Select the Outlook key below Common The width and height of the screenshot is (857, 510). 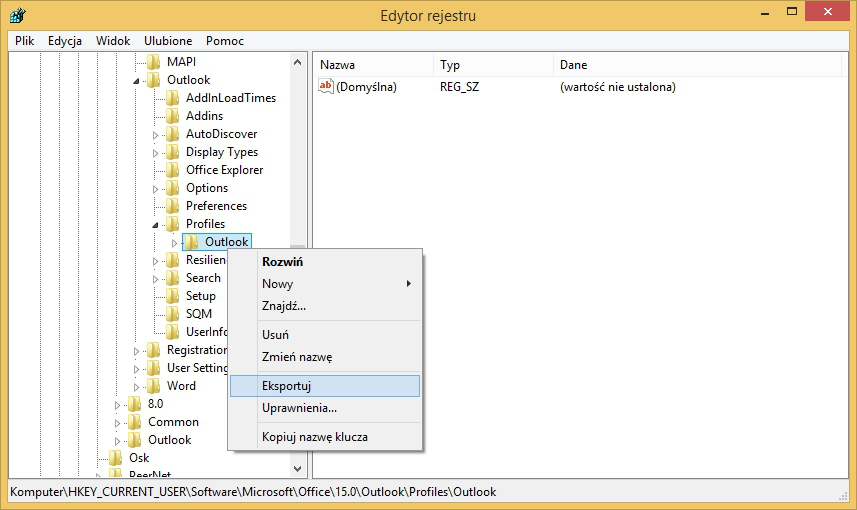[x=169, y=440]
